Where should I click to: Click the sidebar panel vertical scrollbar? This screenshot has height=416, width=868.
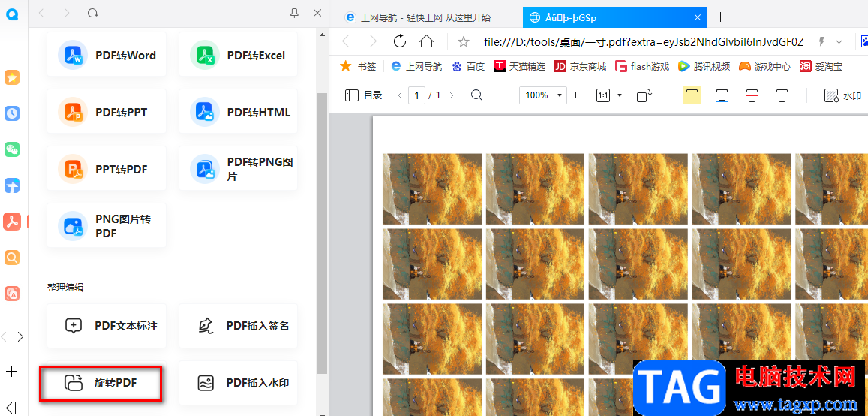coord(322,233)
